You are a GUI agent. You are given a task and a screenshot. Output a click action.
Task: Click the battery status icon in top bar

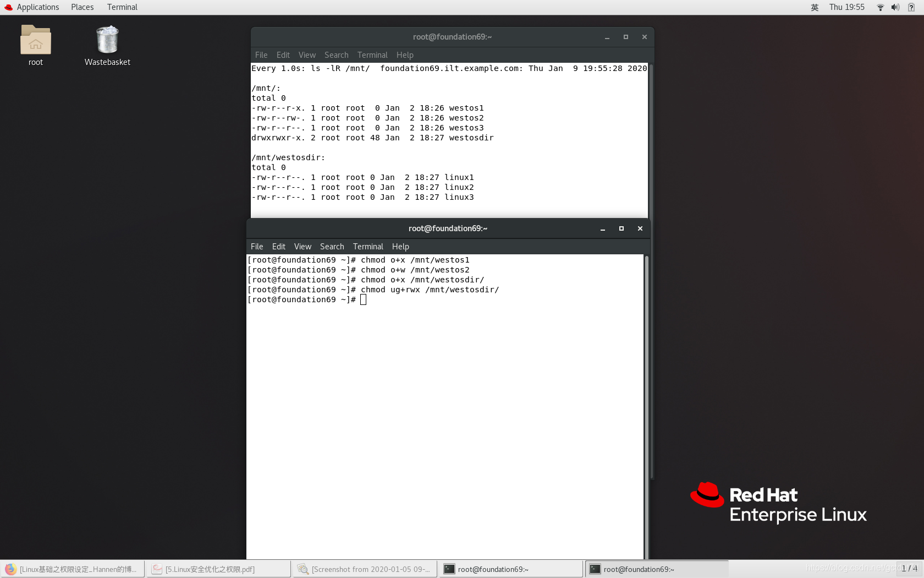911,7
